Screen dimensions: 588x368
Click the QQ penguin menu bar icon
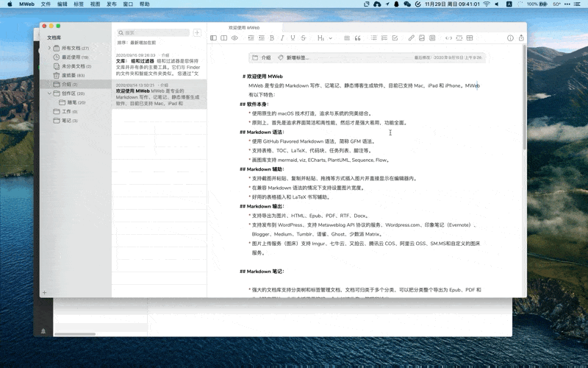(396, 4)
